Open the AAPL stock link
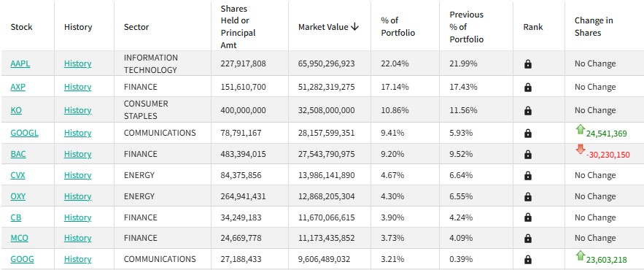This screenshot has width=644, height=270. point(20,63)
